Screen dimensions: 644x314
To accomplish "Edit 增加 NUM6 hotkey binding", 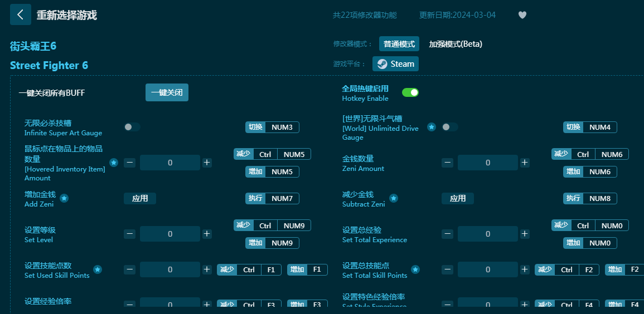I will point(590,172).
